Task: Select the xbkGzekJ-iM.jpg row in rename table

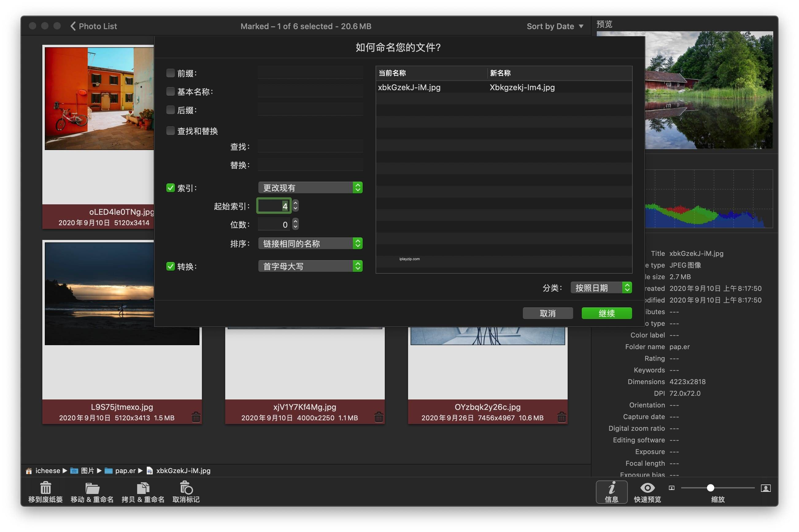Action: (x=504, y=87)
